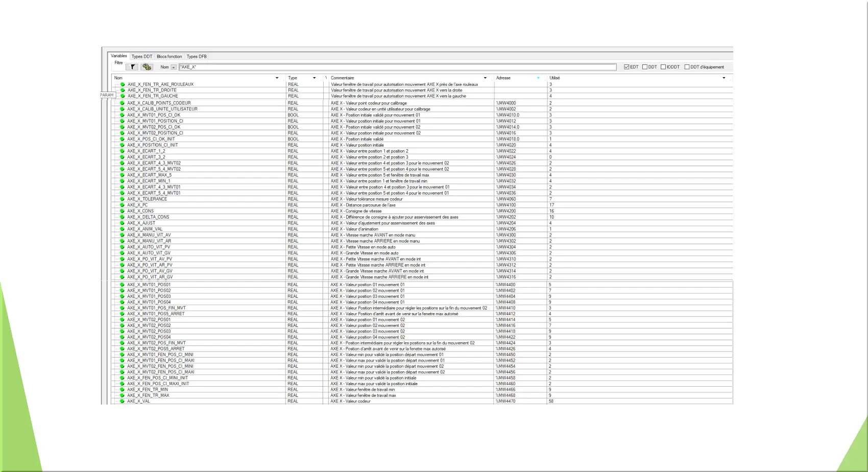Open the Nom column dropdown arrow
Image resolution: width=868 pixels, height=472 pixels.
[277, 78]
